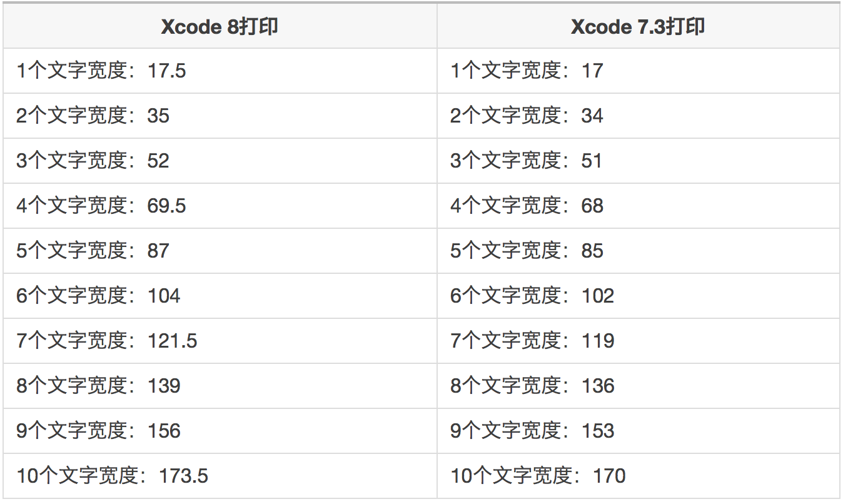
Task: Select the cell "7个文字宽度：121.5"
Action: tap(107, 341)
